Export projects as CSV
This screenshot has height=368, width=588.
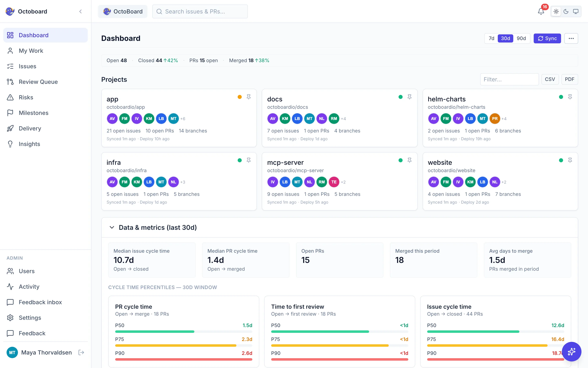pos(550,79)
